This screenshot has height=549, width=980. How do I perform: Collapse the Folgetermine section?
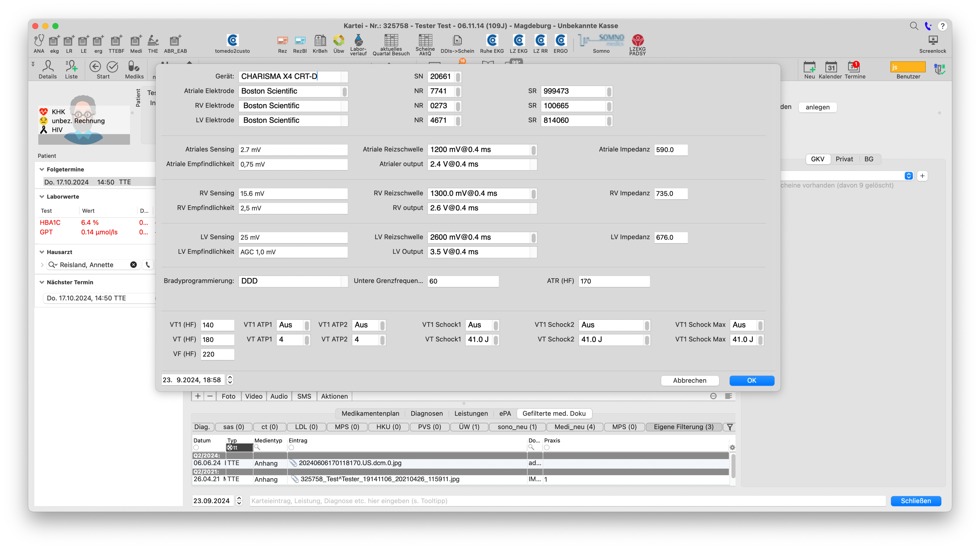[x=42, y=169]
